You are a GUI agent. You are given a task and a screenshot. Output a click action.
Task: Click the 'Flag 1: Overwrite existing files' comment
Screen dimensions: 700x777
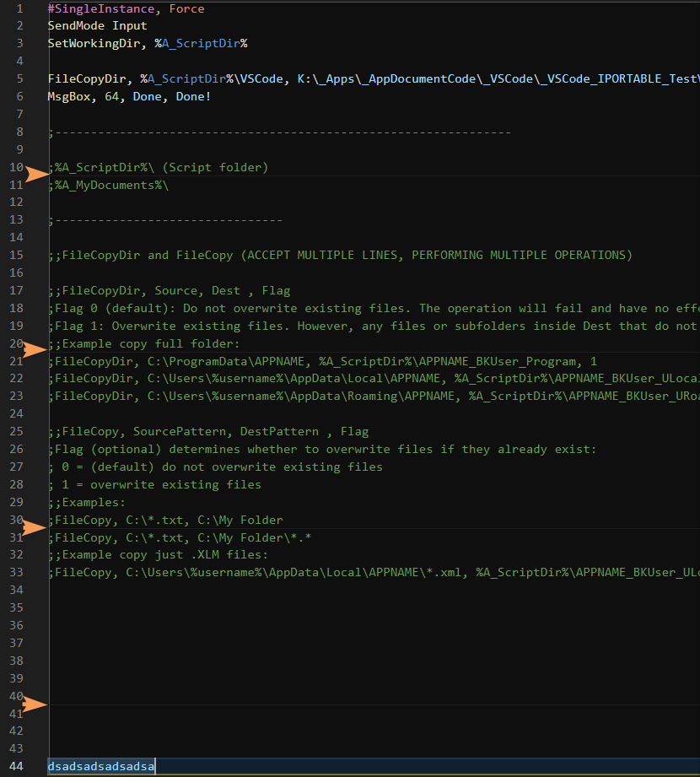click(374, 326)
